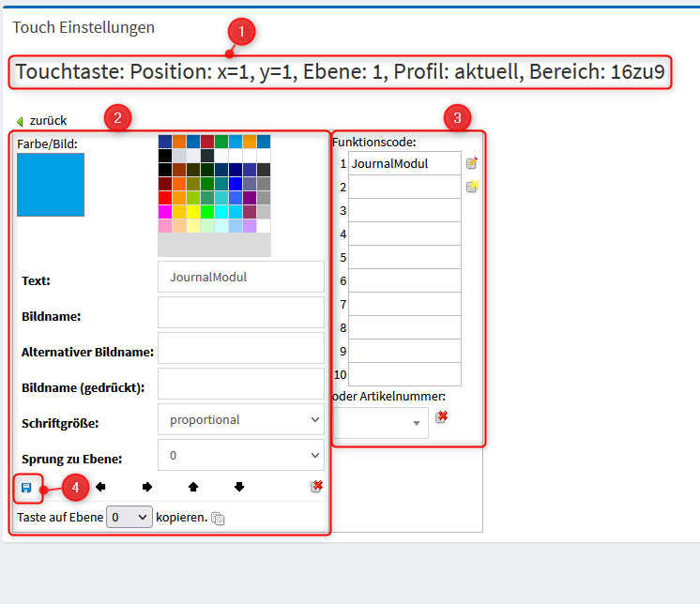The width and height of the screenshot is (700, 604).
Task: Click the down arrow move icon
Action: click(239, 487)
